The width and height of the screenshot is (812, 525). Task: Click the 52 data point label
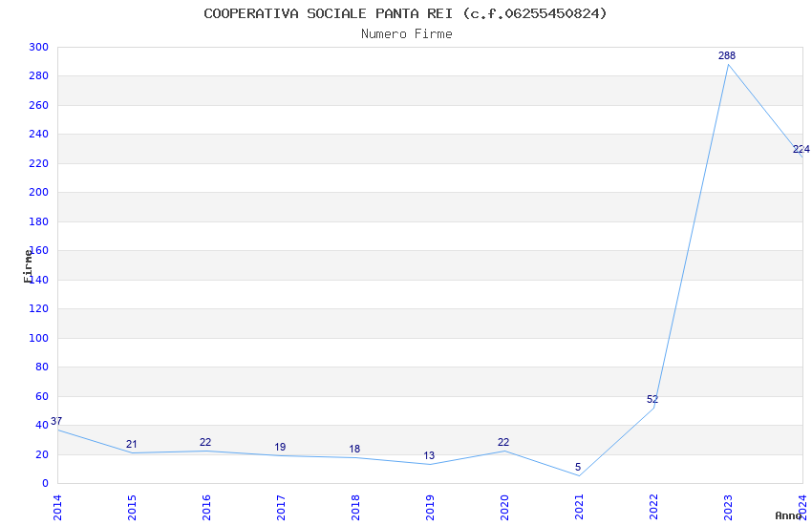[x=652, y=399]
